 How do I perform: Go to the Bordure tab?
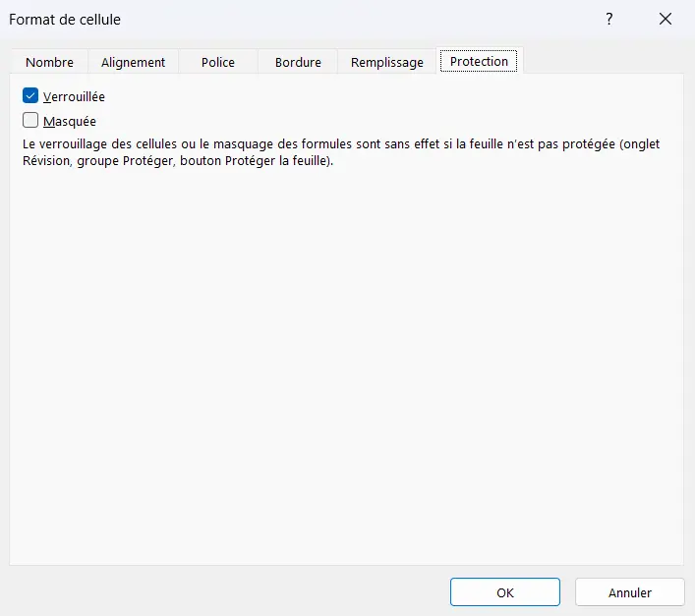(x=298, y=62)
